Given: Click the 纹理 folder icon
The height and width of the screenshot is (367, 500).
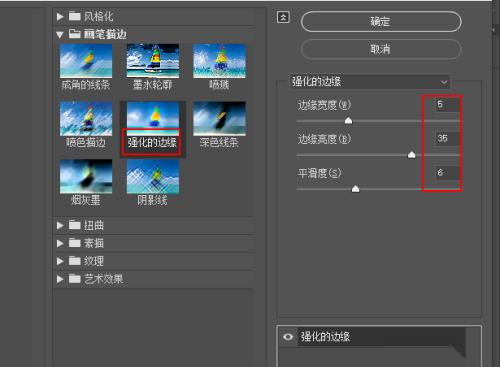Looking at the screenshot, I should (75, 261).
